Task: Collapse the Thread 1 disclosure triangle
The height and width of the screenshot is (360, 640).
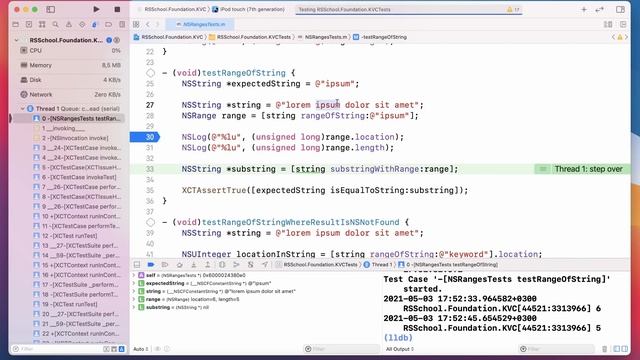Action: pyautogui.click(x=22, y=109)
